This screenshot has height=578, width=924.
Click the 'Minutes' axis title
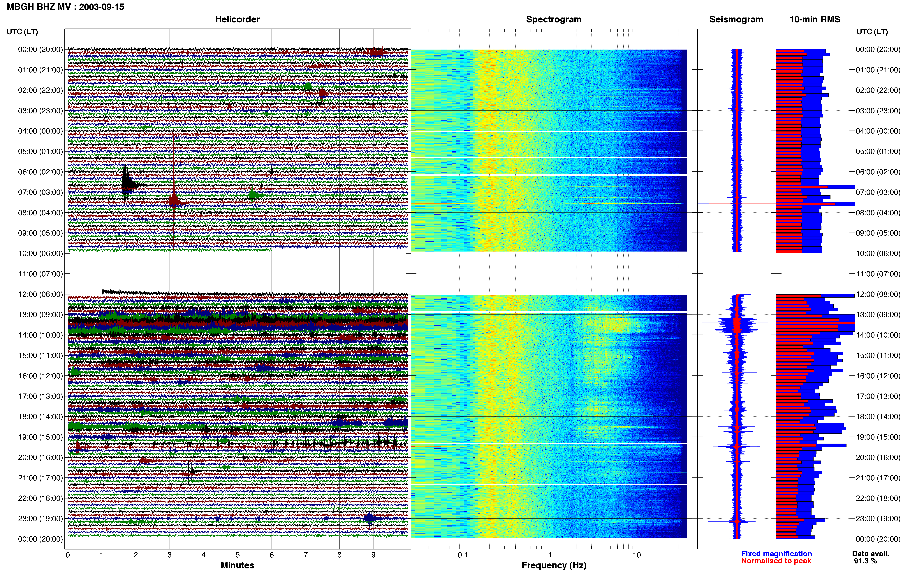(237, 565)
